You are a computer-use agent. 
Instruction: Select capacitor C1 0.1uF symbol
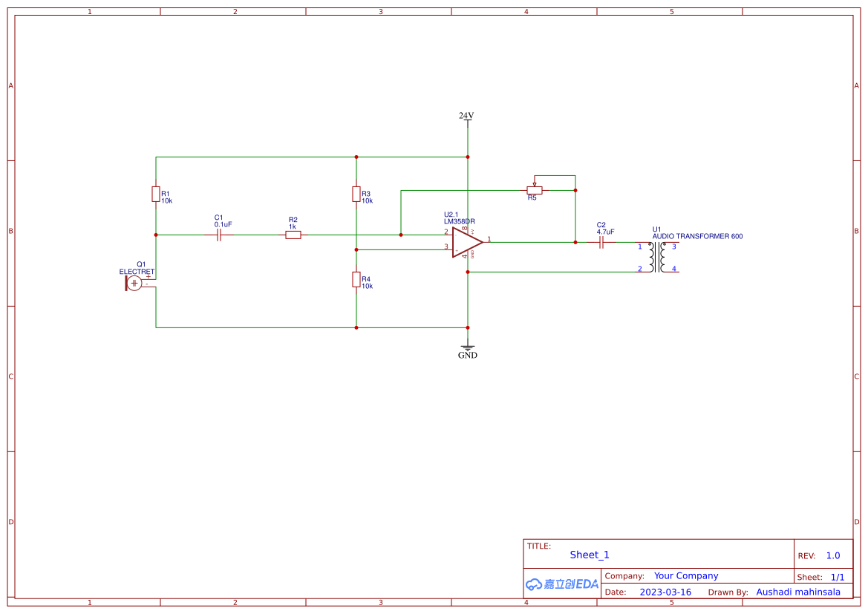218,234
